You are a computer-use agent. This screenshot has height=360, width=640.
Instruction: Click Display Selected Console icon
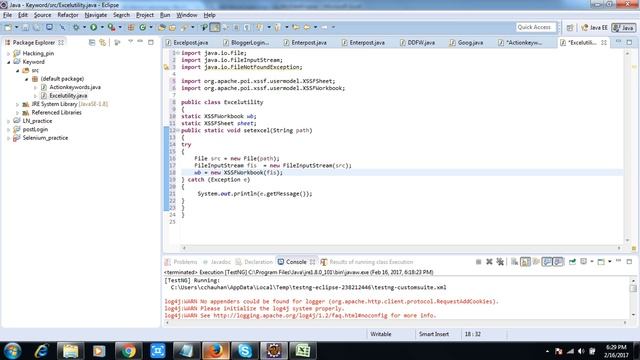(583, 262)
